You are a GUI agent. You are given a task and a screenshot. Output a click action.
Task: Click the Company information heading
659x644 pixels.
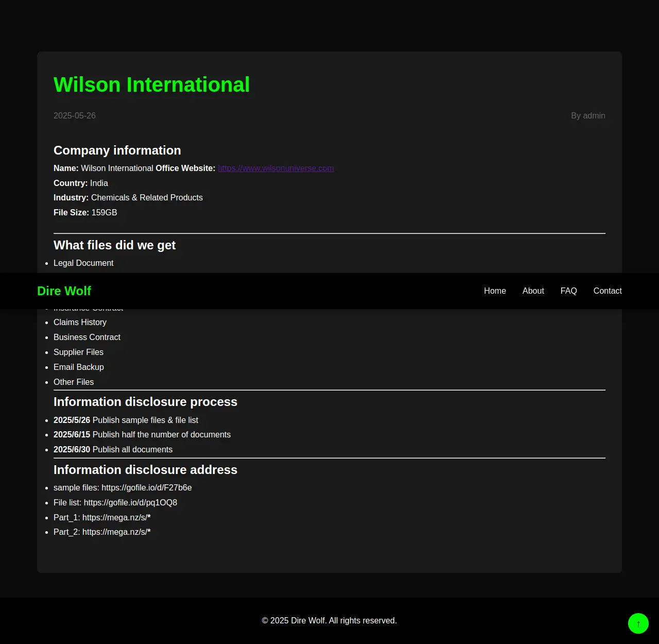(117, 150)
